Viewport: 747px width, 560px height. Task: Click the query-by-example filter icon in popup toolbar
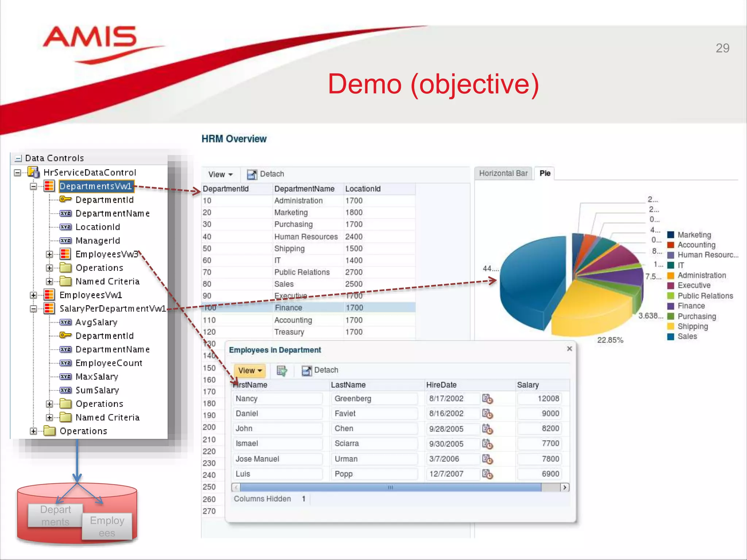coord(282,371)
